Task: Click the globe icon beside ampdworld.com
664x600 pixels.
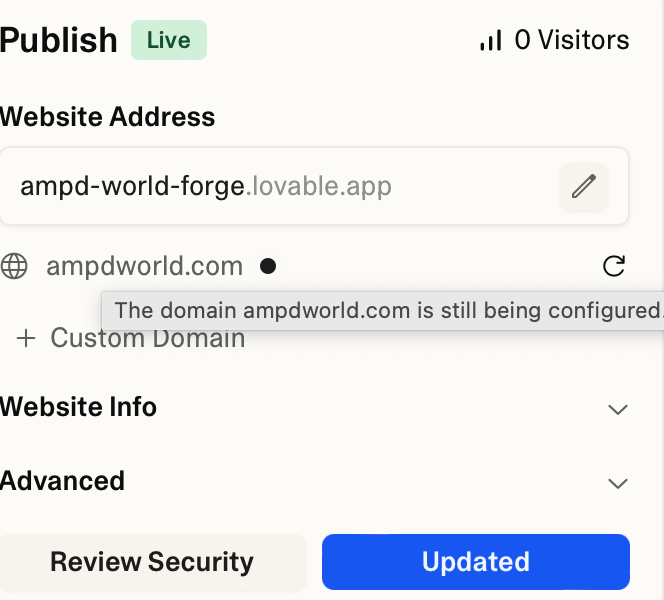Action: tap(14, 266)
